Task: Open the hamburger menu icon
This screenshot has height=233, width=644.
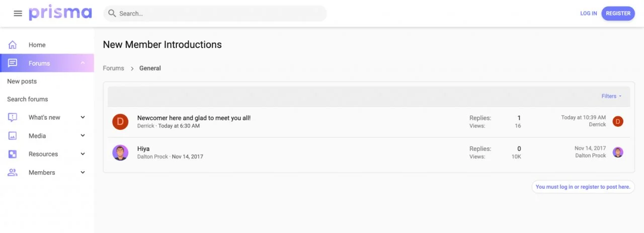Action: pyautogui.click(x=18, y=14)
